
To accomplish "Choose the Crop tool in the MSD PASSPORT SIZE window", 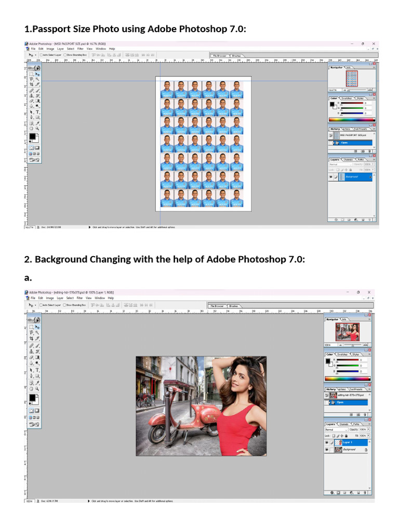I will pyautogui.click(x=31, y=84).
